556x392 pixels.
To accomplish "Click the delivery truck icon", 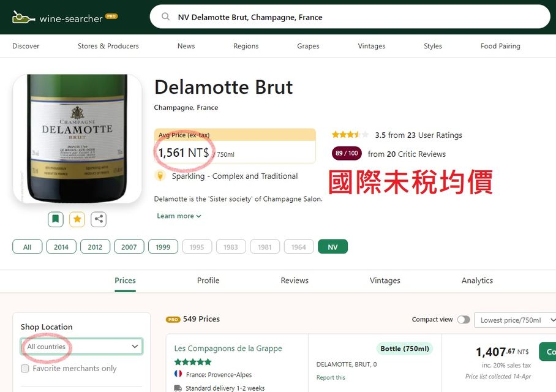I will [178, 388].
